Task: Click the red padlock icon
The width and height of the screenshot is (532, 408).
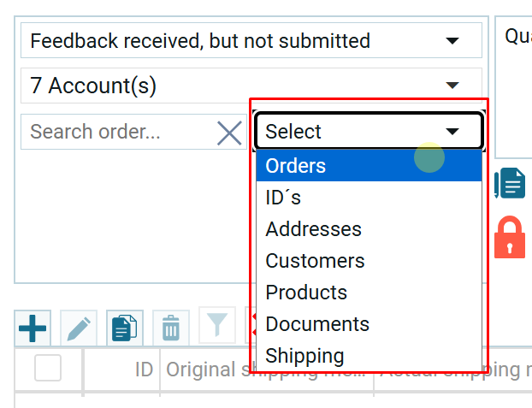Action: 510,237
